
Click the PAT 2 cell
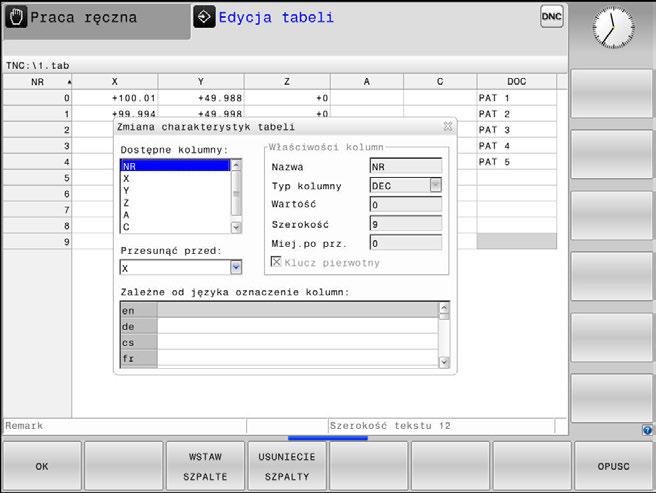coord(517,114)
